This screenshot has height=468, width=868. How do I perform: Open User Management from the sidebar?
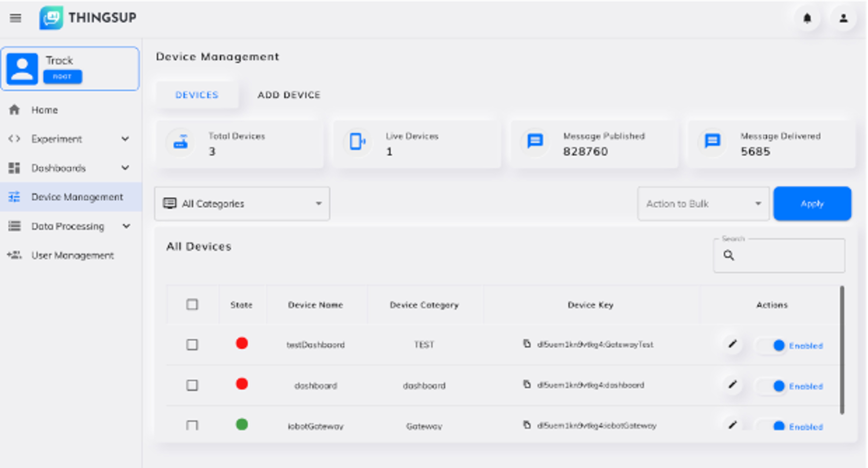click(x=72, y=255)
